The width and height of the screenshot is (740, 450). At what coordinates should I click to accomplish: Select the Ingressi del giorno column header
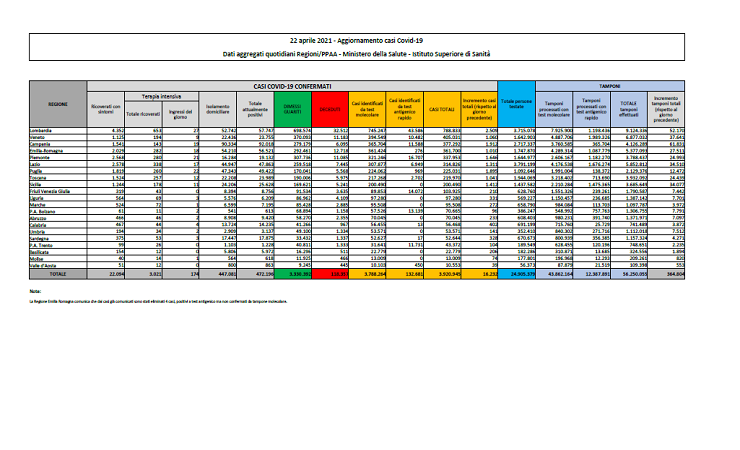coord(177,109)
